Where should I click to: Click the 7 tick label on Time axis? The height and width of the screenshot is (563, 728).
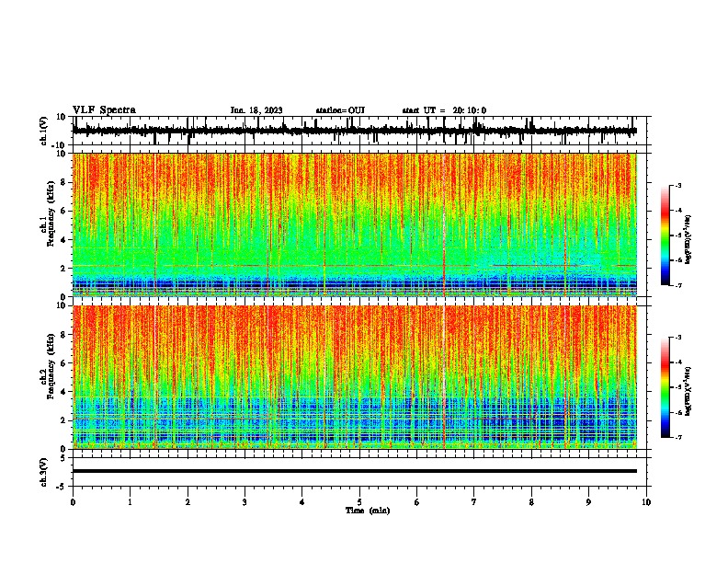[x=474, y=502]
